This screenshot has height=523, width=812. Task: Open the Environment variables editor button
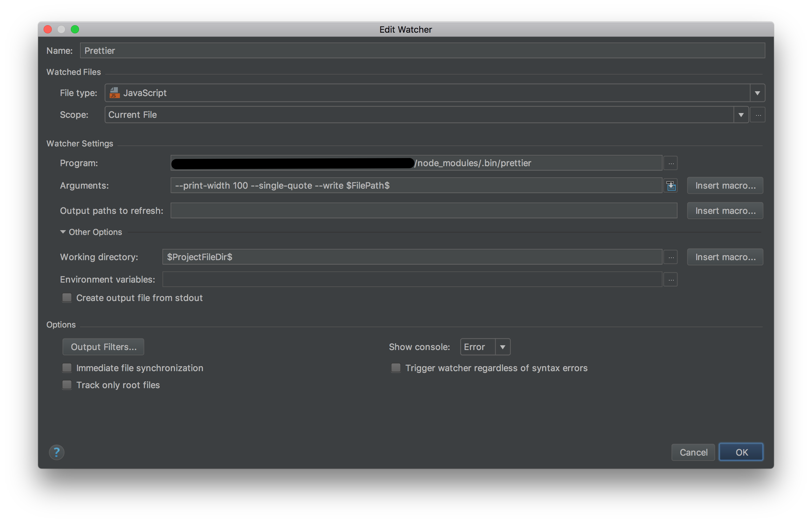click(671, 280)
